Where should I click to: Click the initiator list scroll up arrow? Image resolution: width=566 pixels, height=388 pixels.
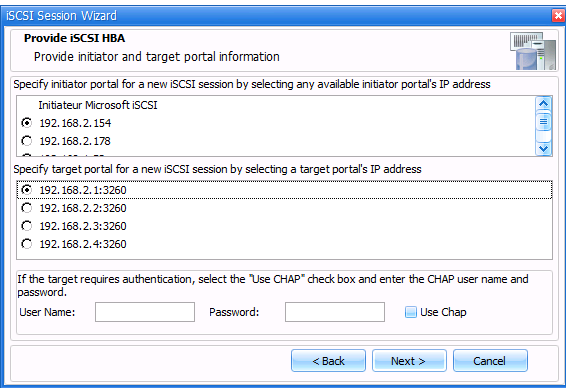pos(544,104)
